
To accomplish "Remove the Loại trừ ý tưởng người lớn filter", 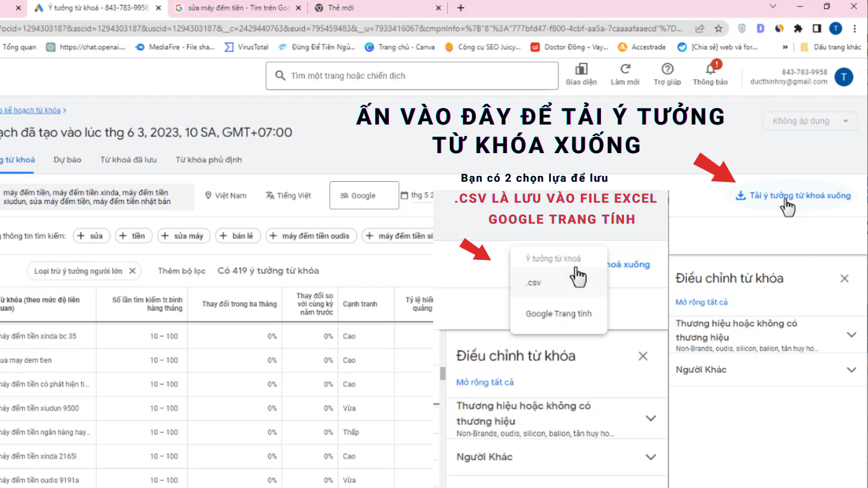I will point(132,270).
